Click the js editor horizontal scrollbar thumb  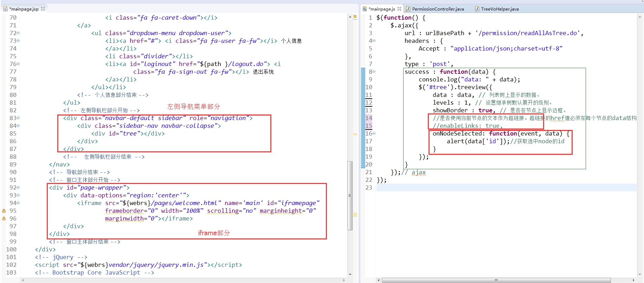(496, 280)
